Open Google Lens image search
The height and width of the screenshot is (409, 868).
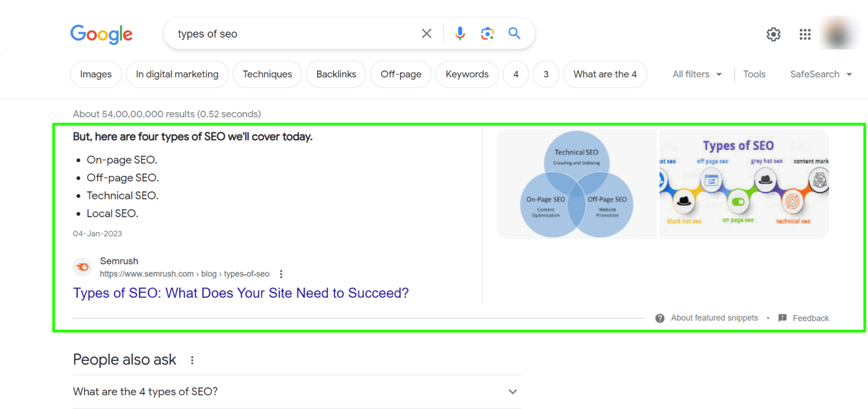tap(487, 33)
